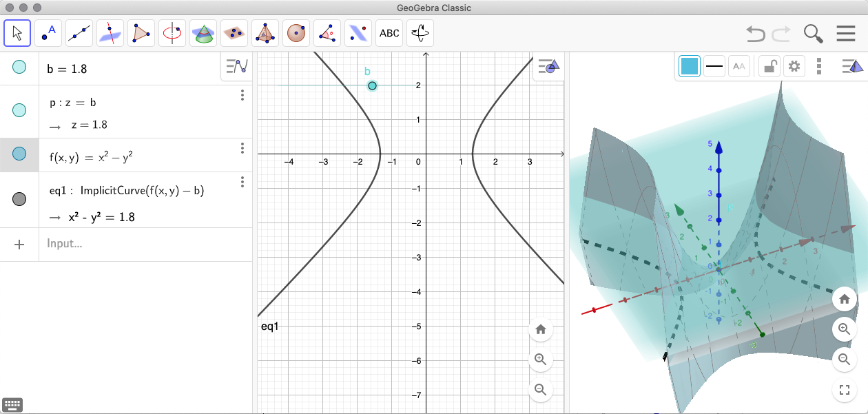Zoom out on the 2D Graphics view

pyautogui.click(x=541, y=389)
